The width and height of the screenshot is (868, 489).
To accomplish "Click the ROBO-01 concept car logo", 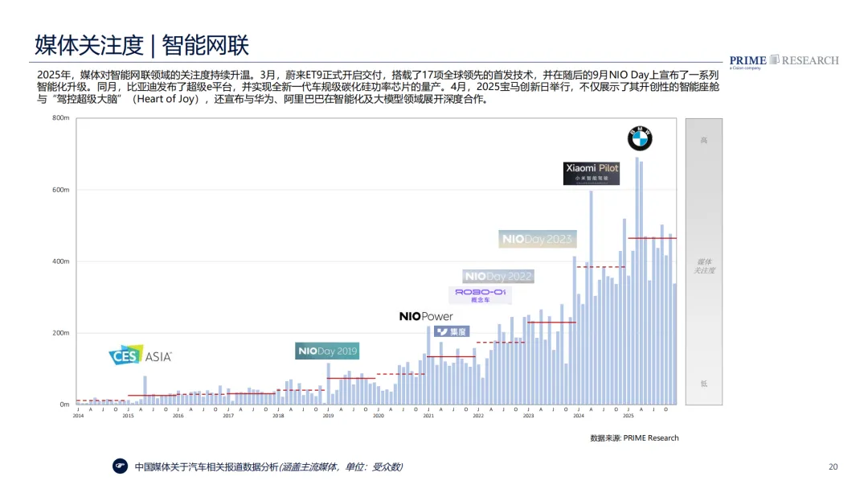I will [480, 294].
